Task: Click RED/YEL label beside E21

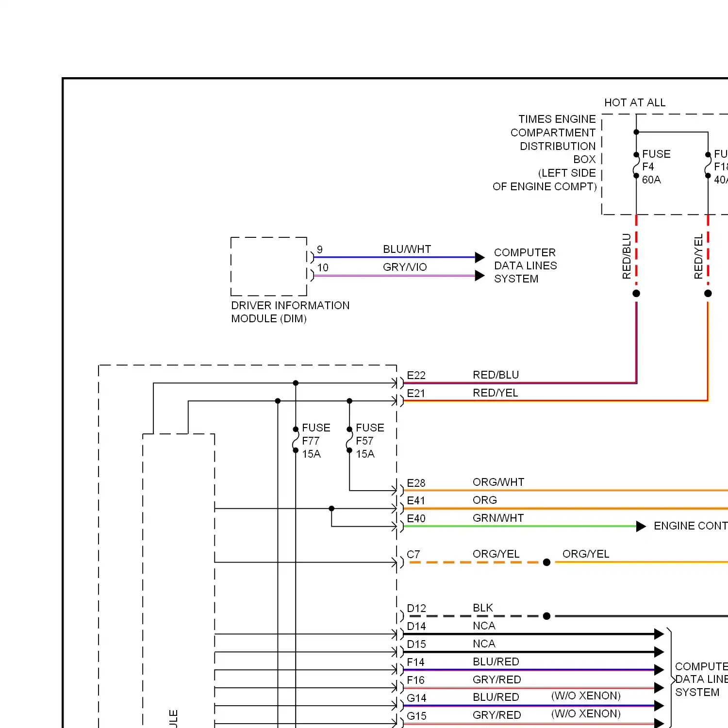Action: pos(495,393)
